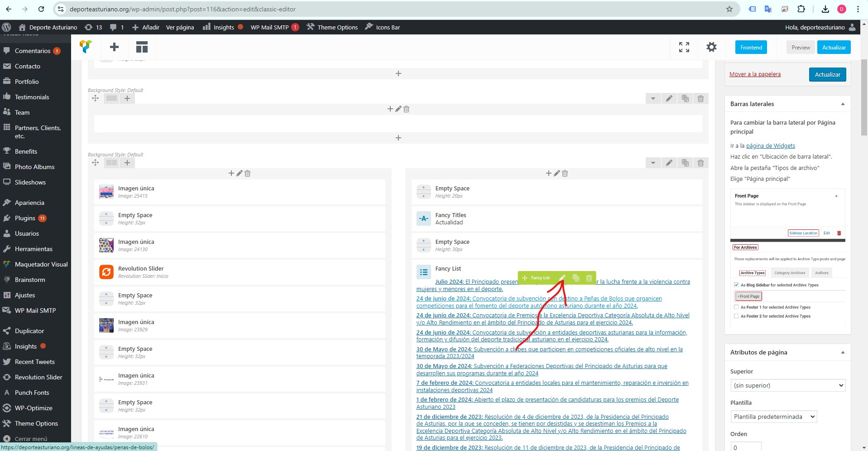
Task: Toggle fullscreen mode icon in builder
Action: click(684, 47)
